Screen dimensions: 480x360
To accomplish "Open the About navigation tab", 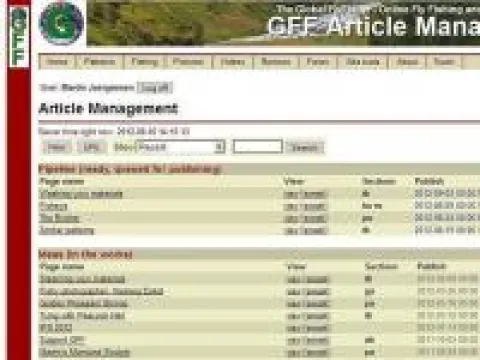I will (x=407, y=62).
